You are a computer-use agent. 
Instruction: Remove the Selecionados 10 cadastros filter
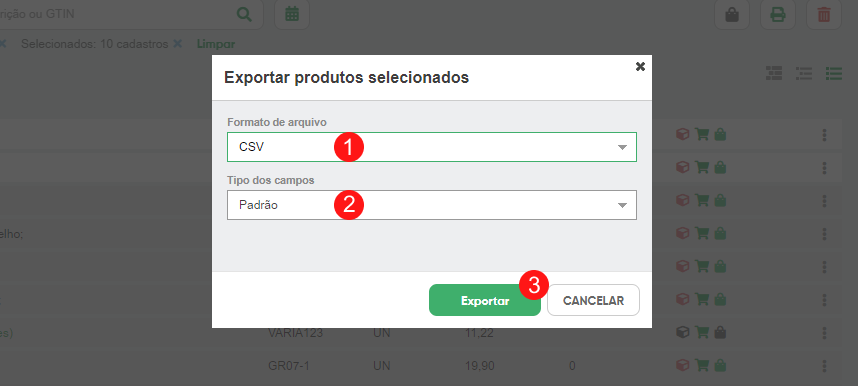coord(177,44)
